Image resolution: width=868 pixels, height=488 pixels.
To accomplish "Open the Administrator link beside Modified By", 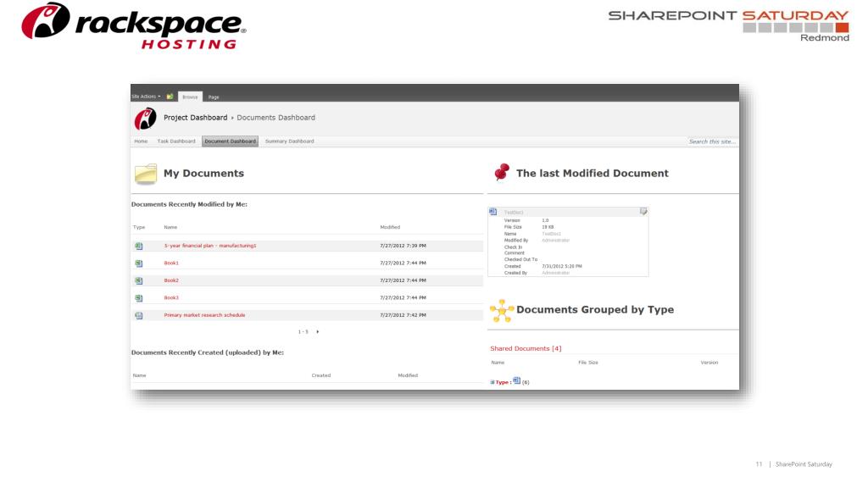I will pos(555,241).
